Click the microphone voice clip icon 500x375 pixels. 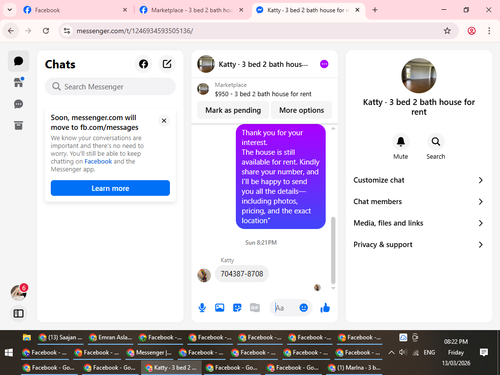[x=202, y=308]
